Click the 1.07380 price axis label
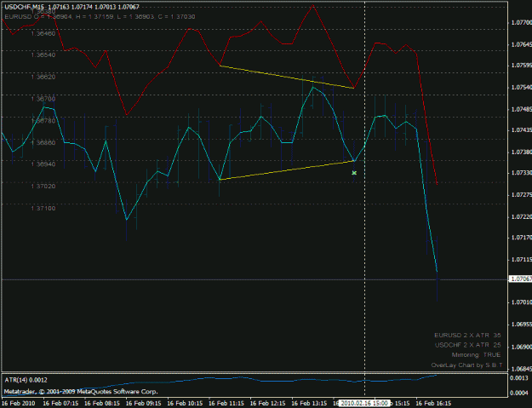This screenshot has height=408, width=532. click(521, 152)
